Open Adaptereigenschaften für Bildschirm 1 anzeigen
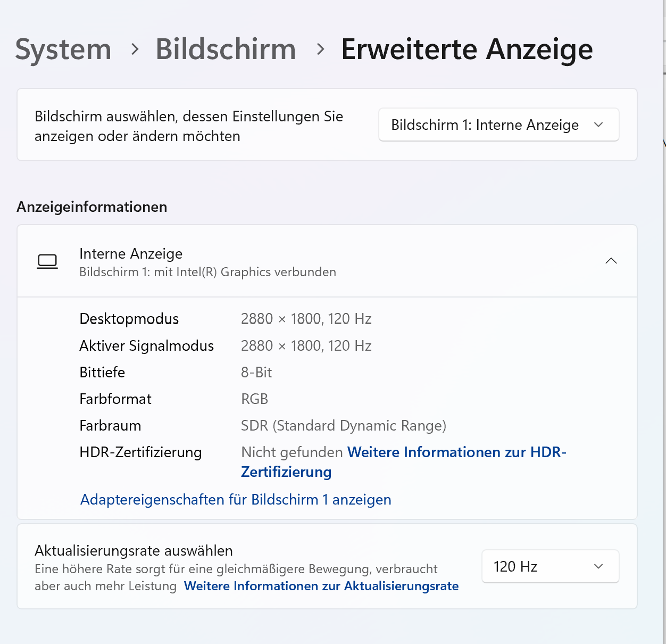666x644 pixels. (236, 500)
